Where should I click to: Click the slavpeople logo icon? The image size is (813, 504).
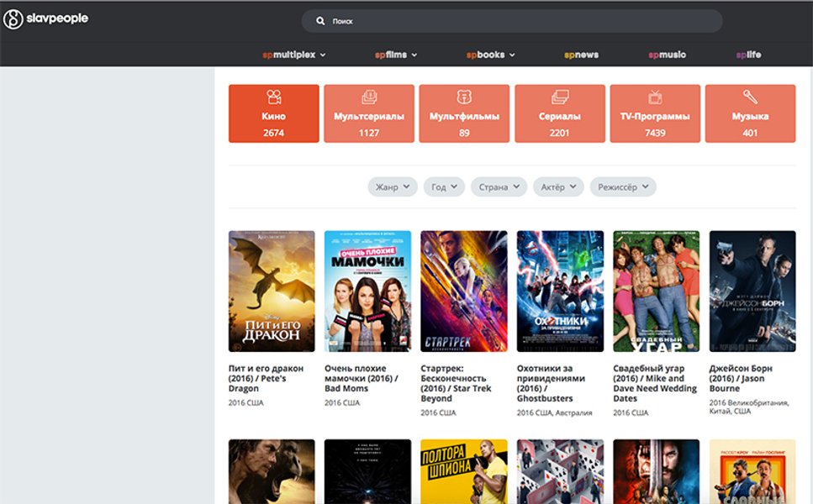[x=13, y=18]
